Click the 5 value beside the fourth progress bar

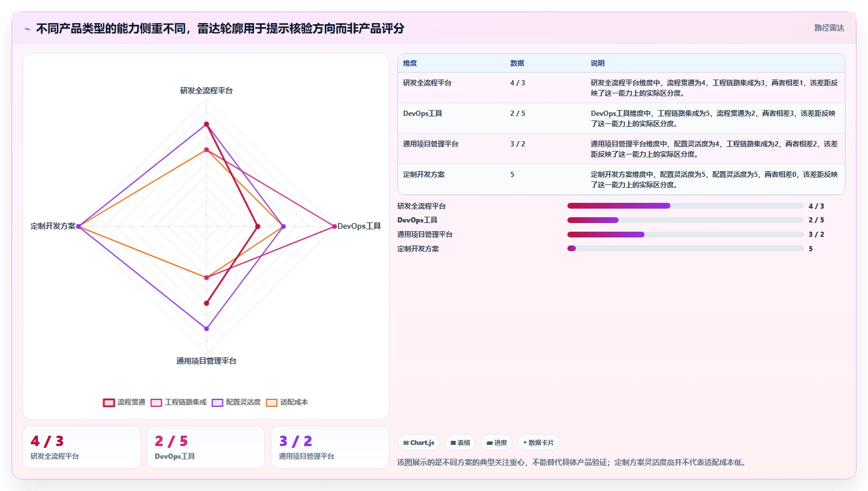point(810,248)
